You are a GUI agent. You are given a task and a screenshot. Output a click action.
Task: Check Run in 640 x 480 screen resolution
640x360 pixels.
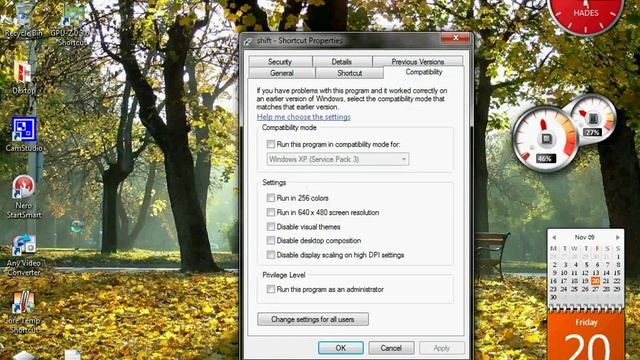pos(271,212)
